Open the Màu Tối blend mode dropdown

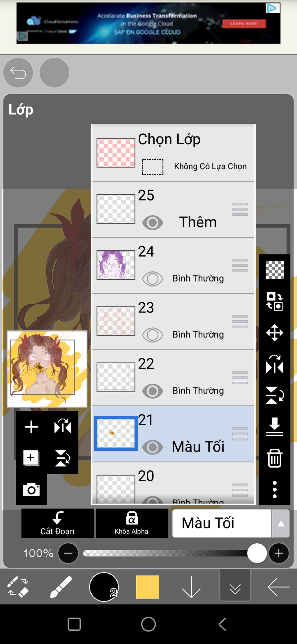click(222, 523)
